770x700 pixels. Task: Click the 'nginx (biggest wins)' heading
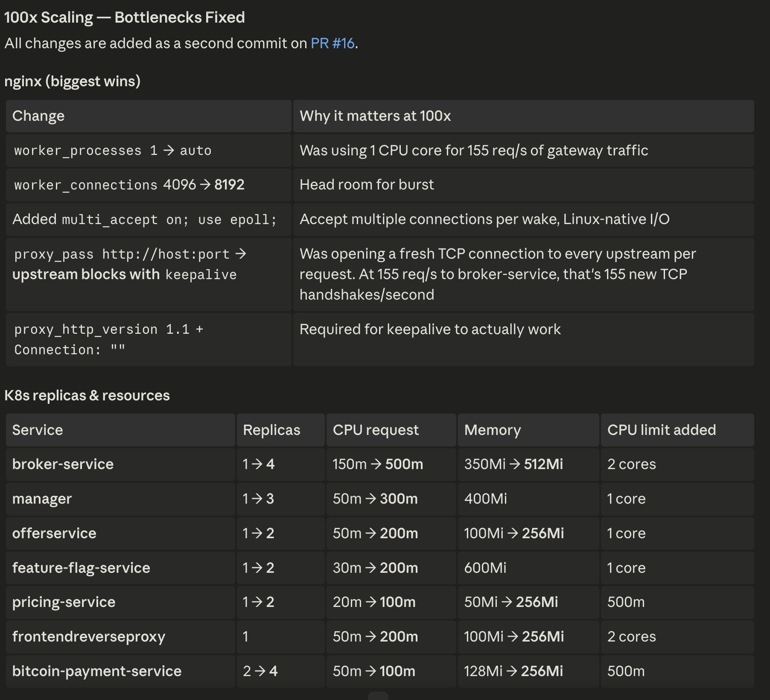tap(72, 81)
